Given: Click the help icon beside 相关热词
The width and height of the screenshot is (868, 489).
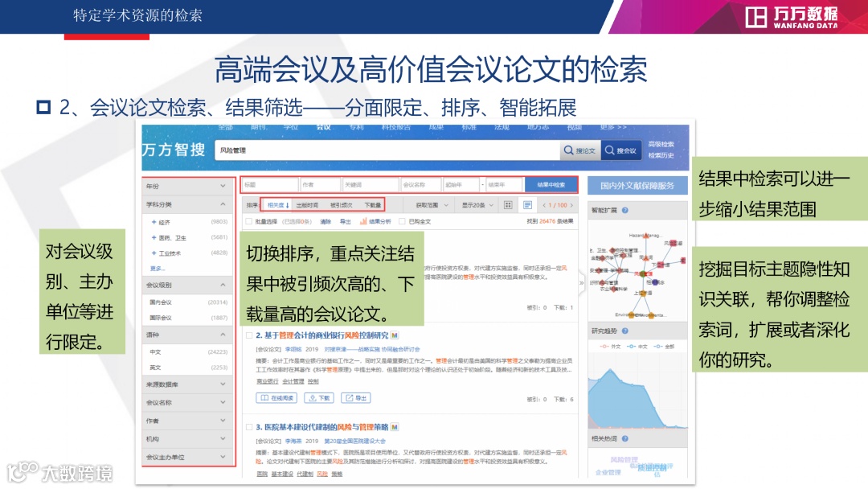Looking at the screenshot, I should click(x=625, y=438).
